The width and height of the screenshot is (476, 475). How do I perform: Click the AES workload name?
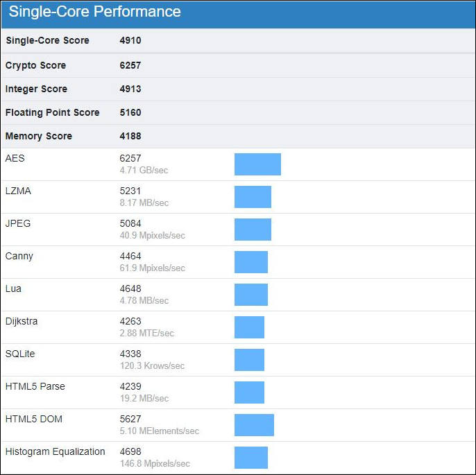point(15,158)
